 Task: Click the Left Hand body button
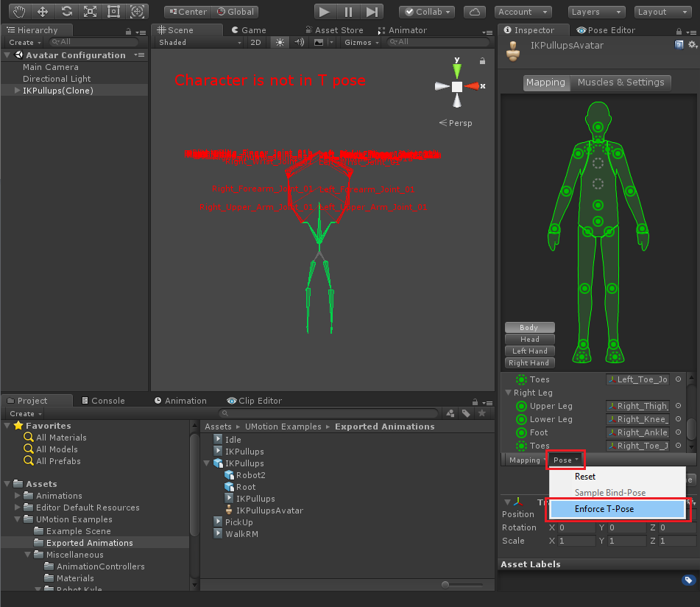click(x=529, y=351)
